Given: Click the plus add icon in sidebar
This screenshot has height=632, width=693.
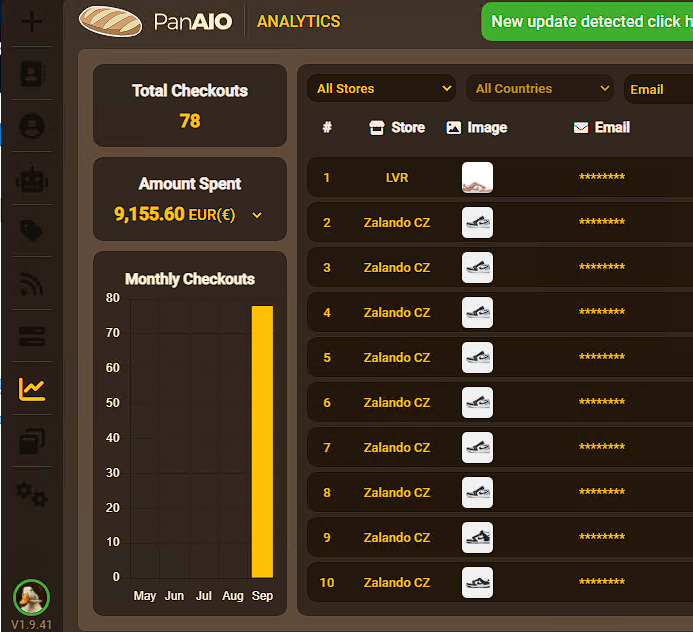Looking at the screenshot, I should coord(32,21).
